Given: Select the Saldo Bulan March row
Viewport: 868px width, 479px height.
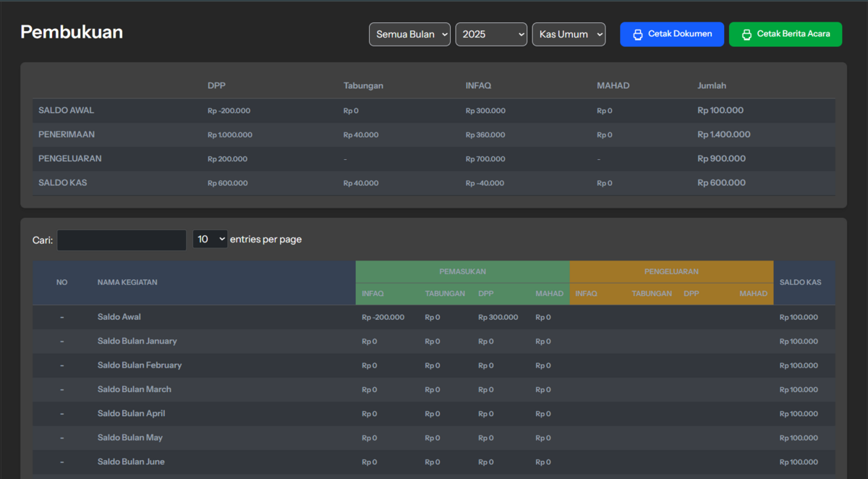Looking at the screenshot, I should coord(135,389).
